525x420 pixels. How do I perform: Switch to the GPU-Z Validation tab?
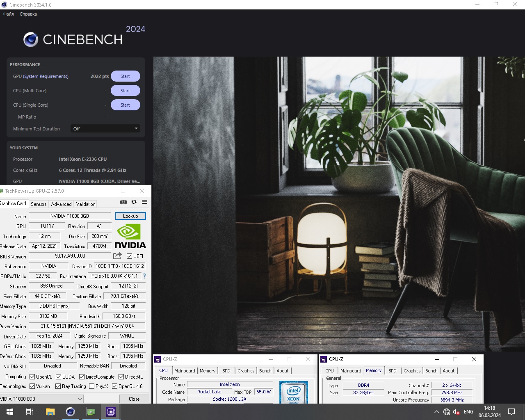(86, 204)
